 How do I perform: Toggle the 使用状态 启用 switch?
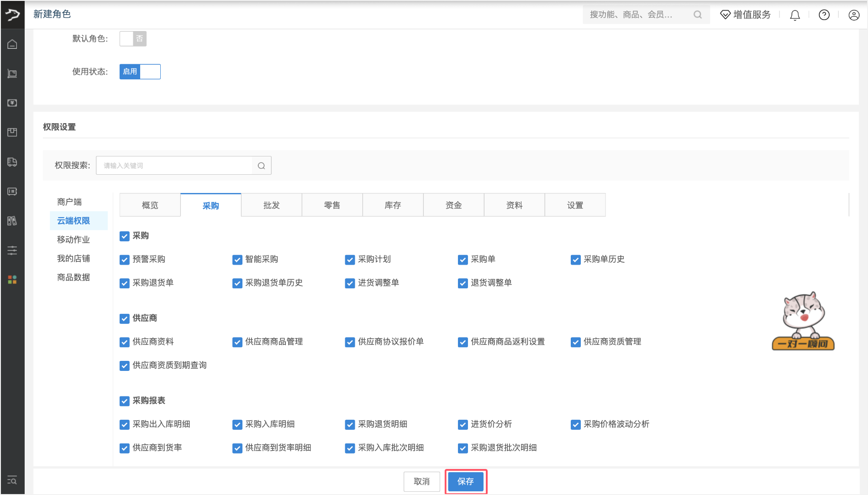(140, 72)
